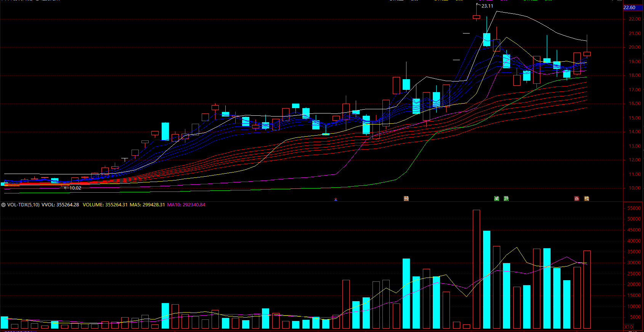Click the 23.11 high price label
Image resolution: width=644 pixels, height=332 pixels.
[x=487, y=6]
